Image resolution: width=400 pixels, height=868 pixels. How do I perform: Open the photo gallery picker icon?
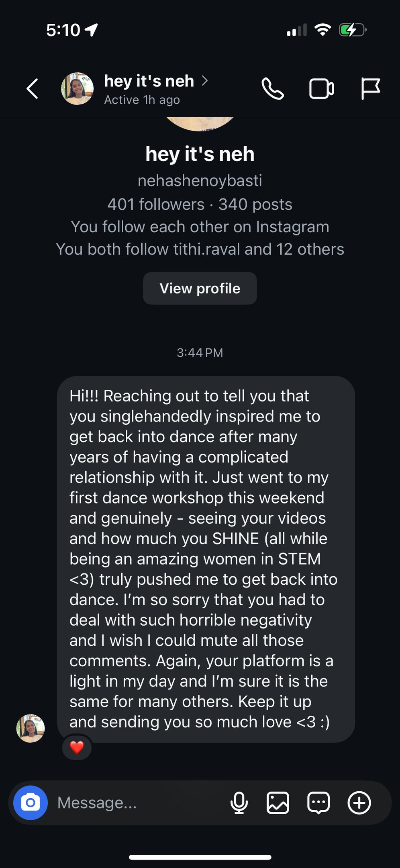pyautogui.click(x=278, y=802)
